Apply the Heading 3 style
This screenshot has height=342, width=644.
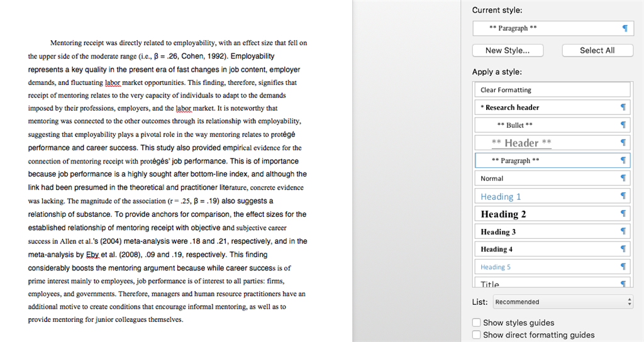point(552,231)
